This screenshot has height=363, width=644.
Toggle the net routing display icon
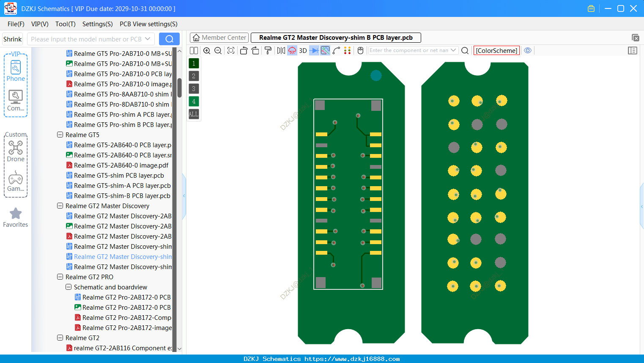[325, 51]
